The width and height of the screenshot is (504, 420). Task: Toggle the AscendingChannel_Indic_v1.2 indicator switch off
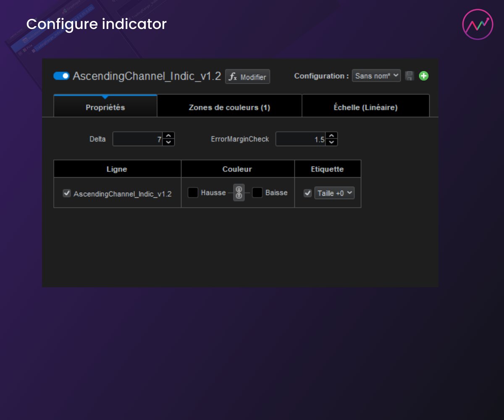pos(61,76)
